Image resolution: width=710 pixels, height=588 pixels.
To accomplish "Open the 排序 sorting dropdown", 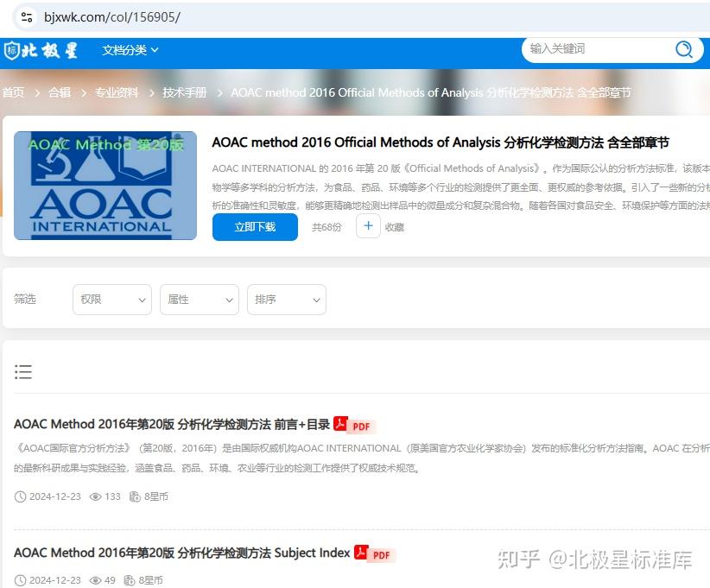I will 286,300.
